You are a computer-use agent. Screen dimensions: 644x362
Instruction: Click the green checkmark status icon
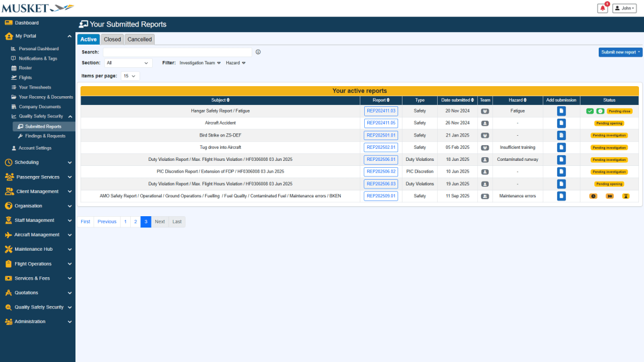(x=590, y=111)
